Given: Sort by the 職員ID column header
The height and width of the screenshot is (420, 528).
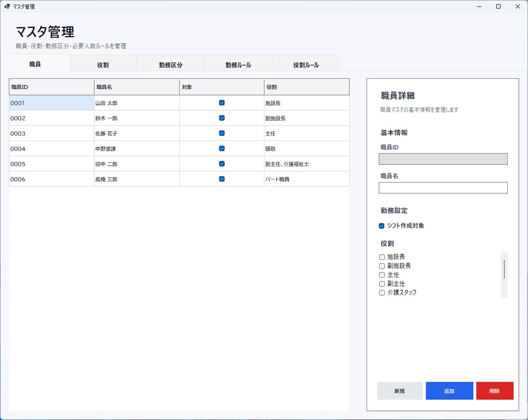Looking at the screenshot, I should tap(52, 87).
